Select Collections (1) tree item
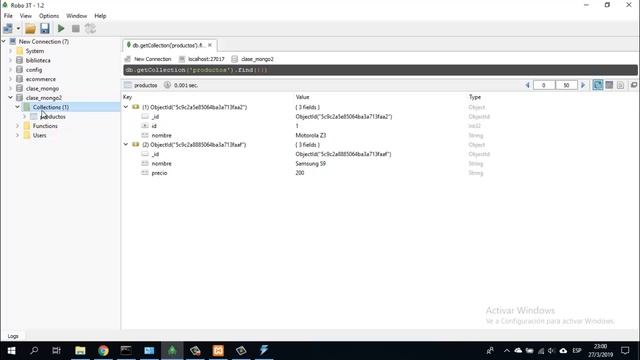The height and width of the screenshot is (360, 640). click(x=51, y=107)
